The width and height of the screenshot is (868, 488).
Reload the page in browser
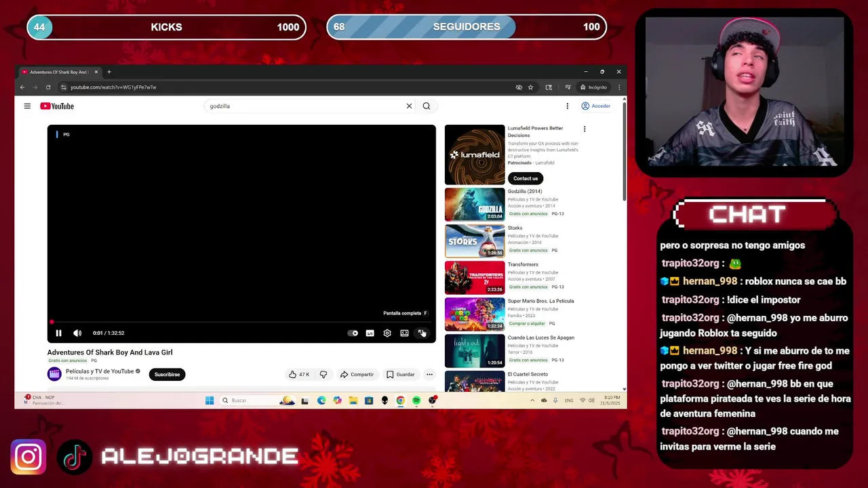(48, 87)
